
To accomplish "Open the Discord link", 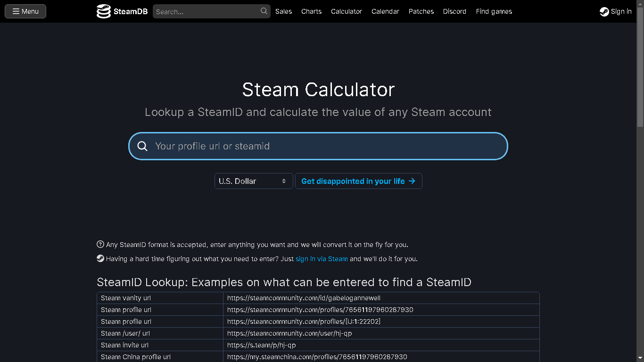I will (x=454, y=11).
